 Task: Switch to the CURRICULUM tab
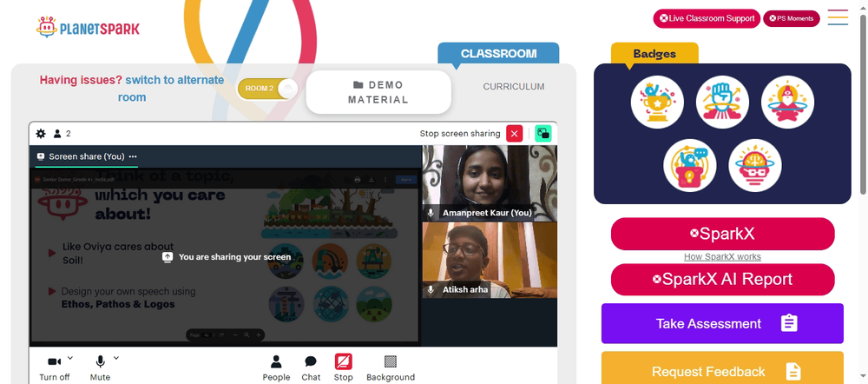(x=514, y=86)
